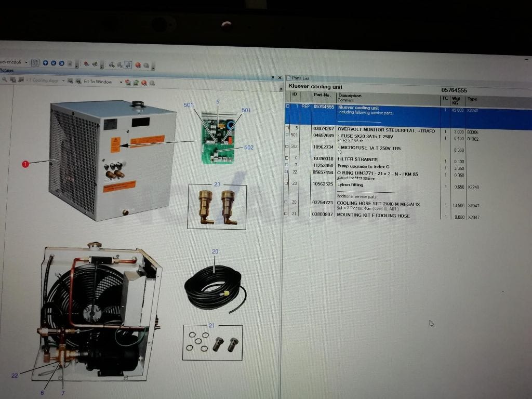This screenshot has height=399, width=532.
Task: Click the boxed icon next to Kluever dropdown
Action: click(x=35, y=62)
